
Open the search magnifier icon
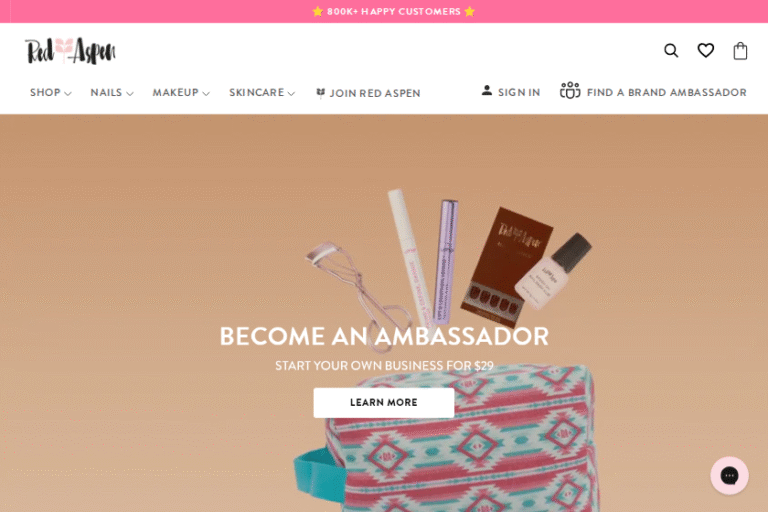tap(671, 50)
